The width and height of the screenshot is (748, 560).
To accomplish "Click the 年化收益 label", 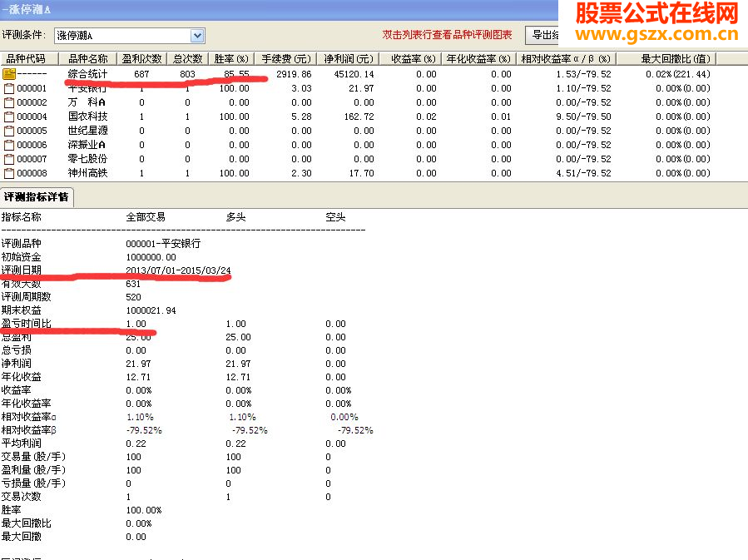I will 22,377.
